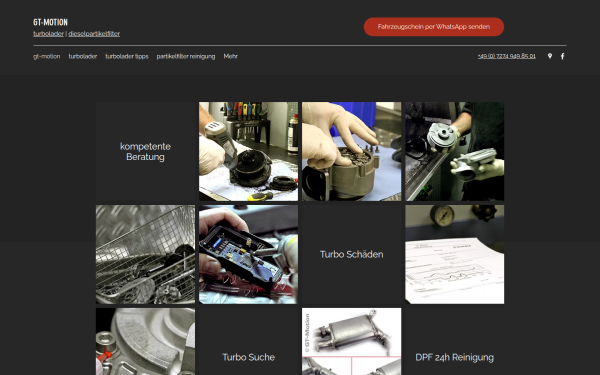Open the map location pin icon

[x=550, y=56]
